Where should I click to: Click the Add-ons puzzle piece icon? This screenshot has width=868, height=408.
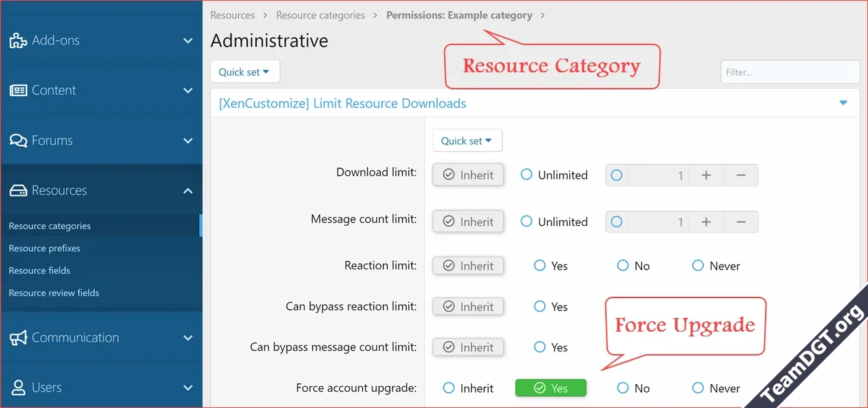point(18,40)
